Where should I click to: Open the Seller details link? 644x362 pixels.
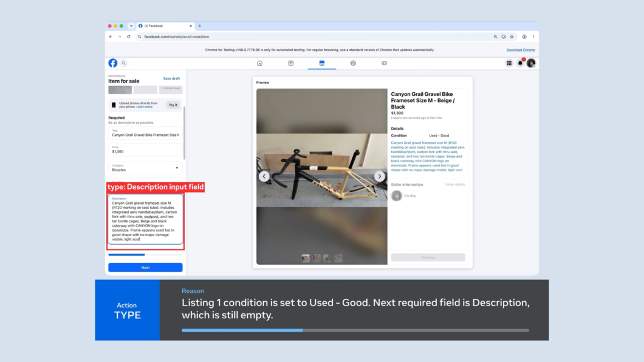(x=455, y=184)
